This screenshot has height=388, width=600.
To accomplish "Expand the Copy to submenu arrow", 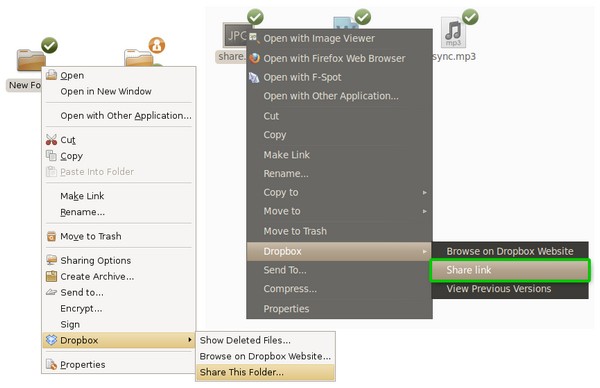I will coord(424,192).
